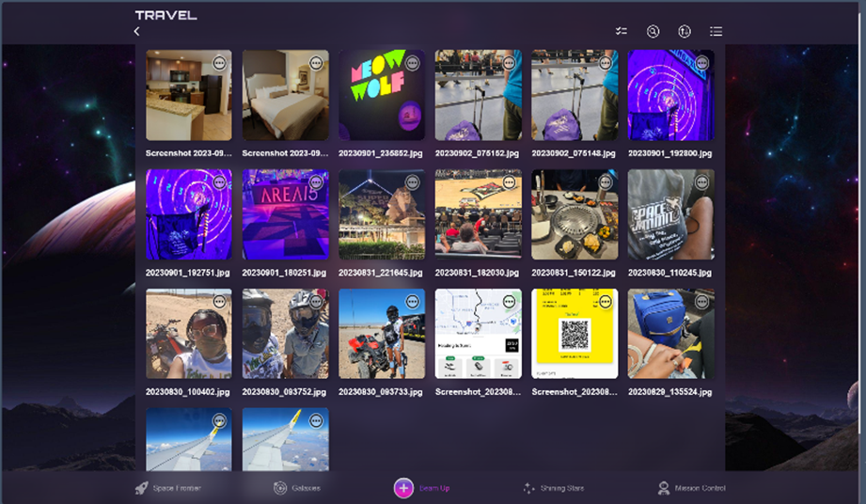Image resolution: width=866 pixels, height=504 pixels.
Task: Open the hotel bedroom screenshot thumbnail
Action: (286, 96)
